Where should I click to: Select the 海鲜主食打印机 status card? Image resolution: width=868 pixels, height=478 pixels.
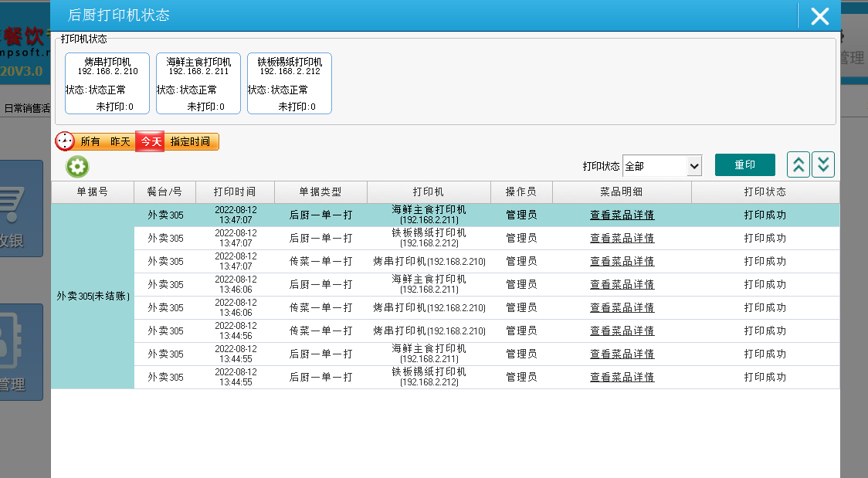(198, 83)
